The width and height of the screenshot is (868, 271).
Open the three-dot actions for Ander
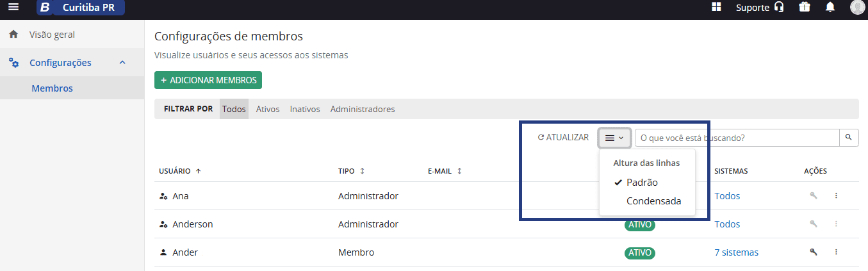tap(836, 252)
